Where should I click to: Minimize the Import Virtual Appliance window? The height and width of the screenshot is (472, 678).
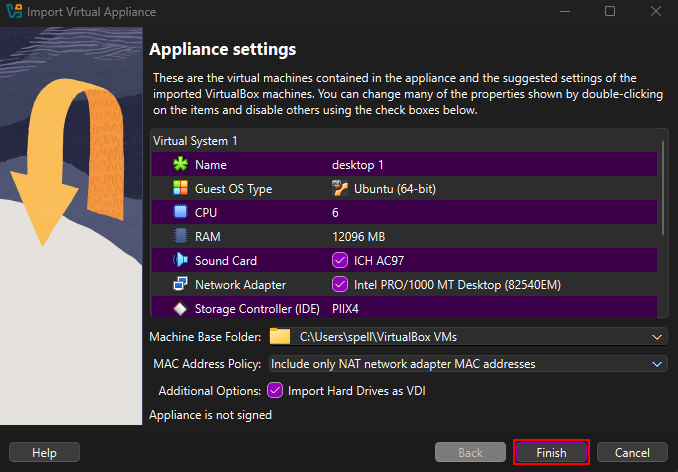pyautogui.click(x=565, y=11)
